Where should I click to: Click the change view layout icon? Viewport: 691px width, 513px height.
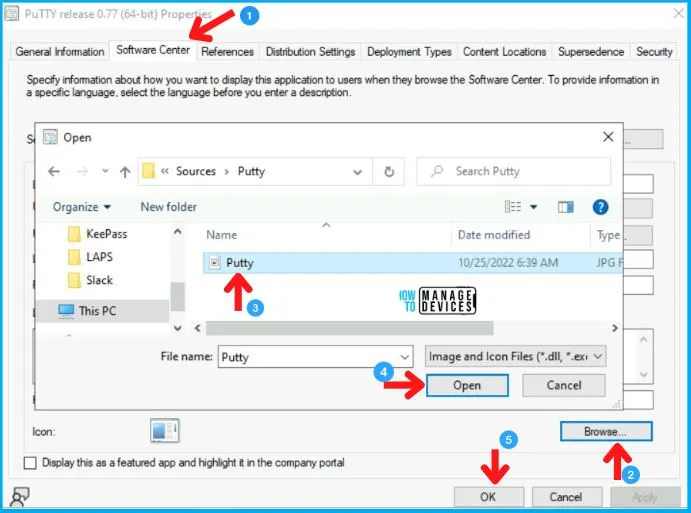[513, 207]
